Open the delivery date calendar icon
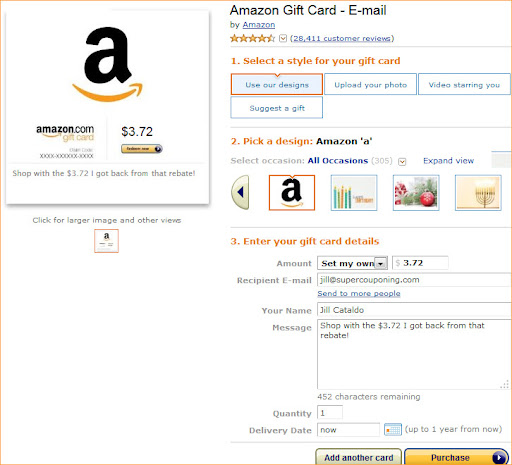Image resolution: width=512 pixels, height=465 pixels. (x=393, y=429)
